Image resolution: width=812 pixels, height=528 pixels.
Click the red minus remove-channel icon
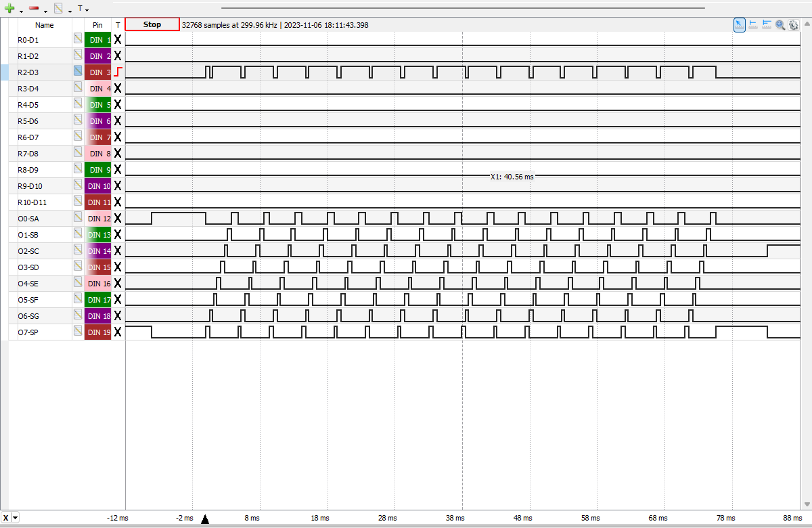[33, 9]
